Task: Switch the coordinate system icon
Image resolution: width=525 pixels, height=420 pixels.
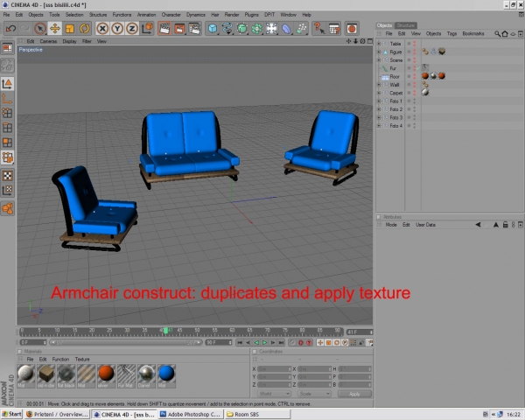Action: click(147, 29)
